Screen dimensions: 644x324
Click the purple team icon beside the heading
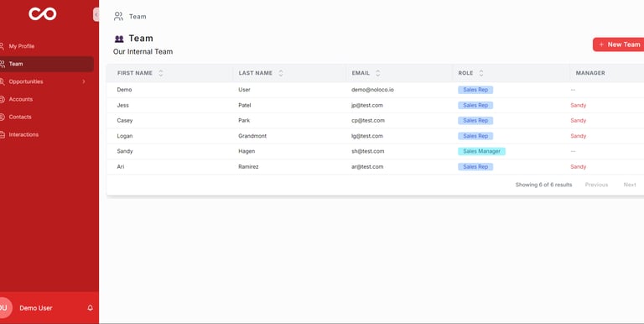click(119, 39)
